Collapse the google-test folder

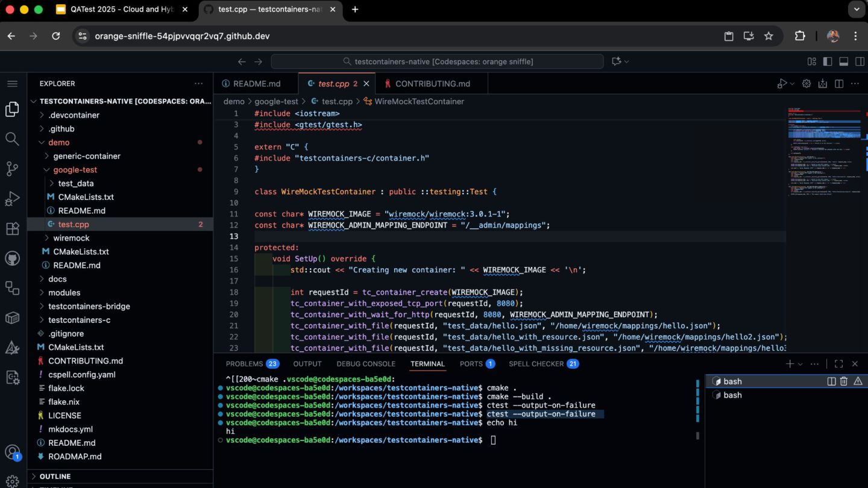pyautogui.click(x=75, y=170)
